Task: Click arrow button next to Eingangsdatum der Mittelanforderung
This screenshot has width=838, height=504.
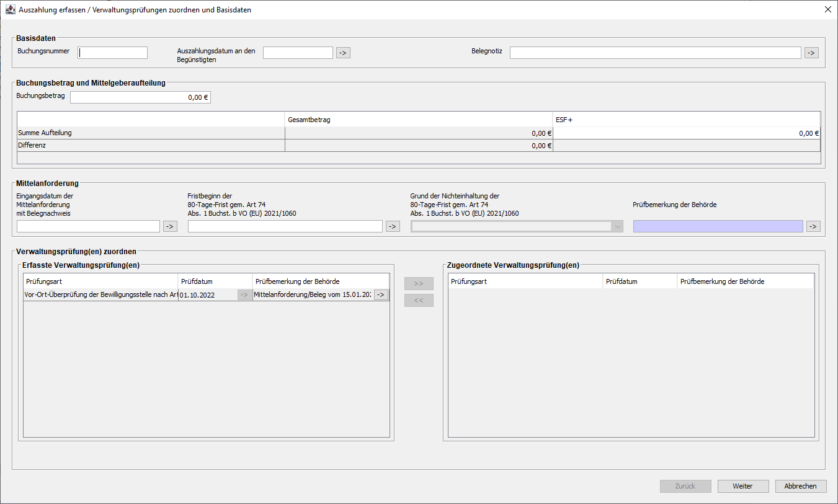Action: pos(169,226)
